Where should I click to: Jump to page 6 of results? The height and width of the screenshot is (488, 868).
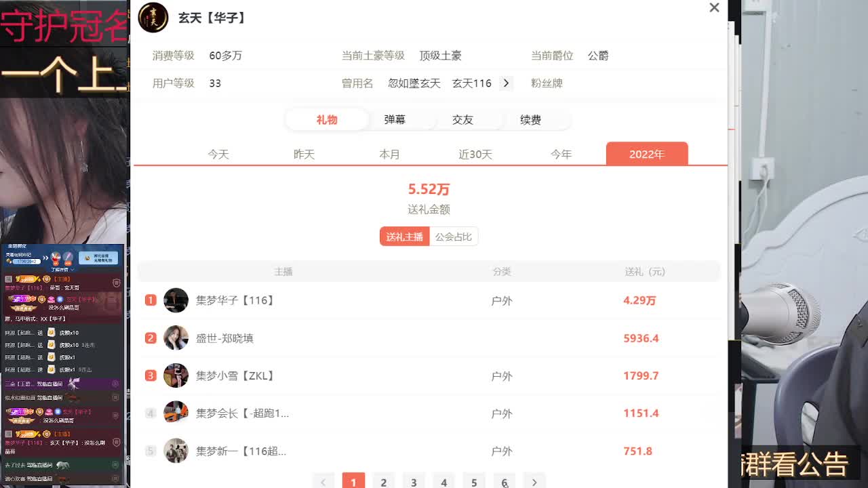point(504,482)
